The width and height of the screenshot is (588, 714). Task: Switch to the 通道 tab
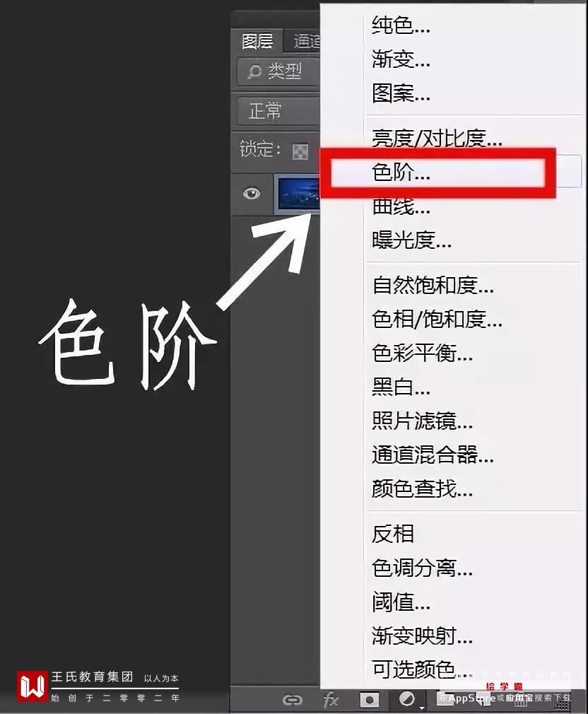pyautogui.click(x=303, y=41)
